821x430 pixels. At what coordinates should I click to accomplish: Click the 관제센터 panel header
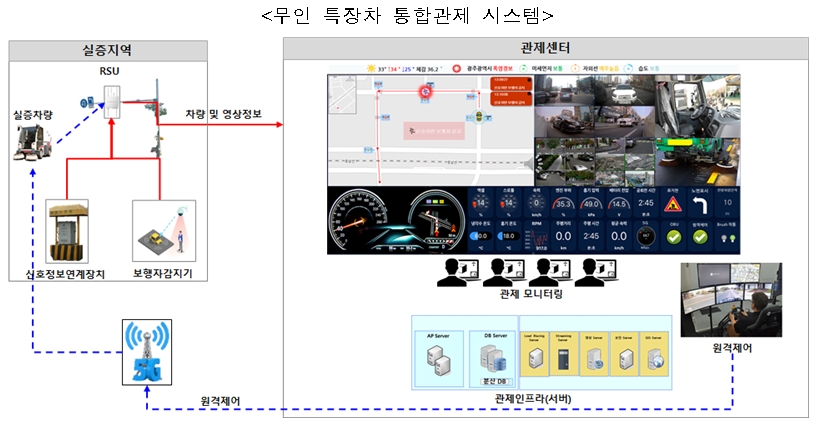tap(546, 48)
